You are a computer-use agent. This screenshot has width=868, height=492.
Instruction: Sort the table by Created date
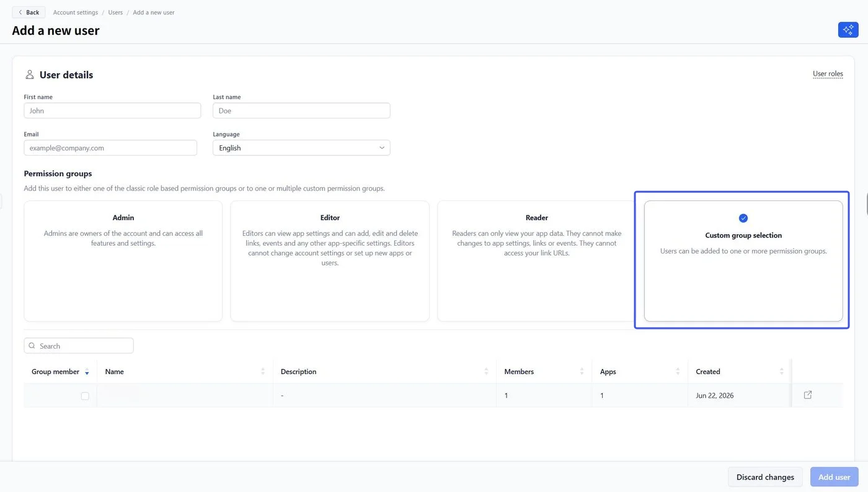pos(782,372)
